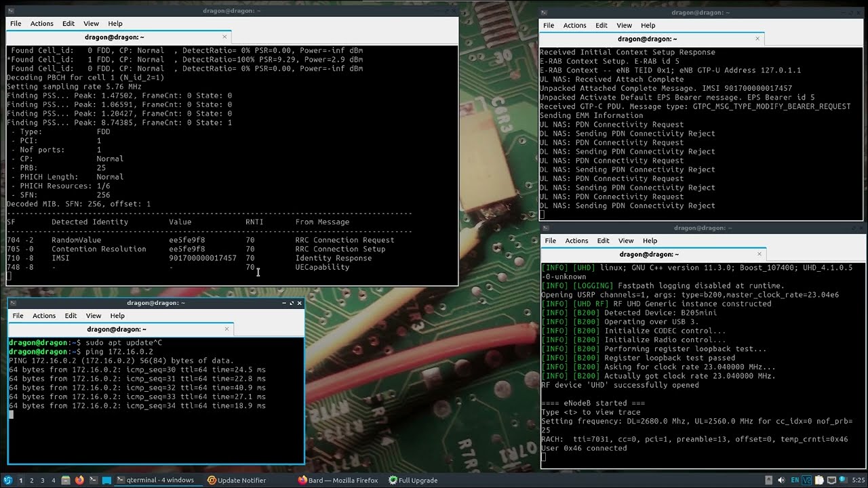Open File menu in top-right NAS terminal

coord(549,26)
